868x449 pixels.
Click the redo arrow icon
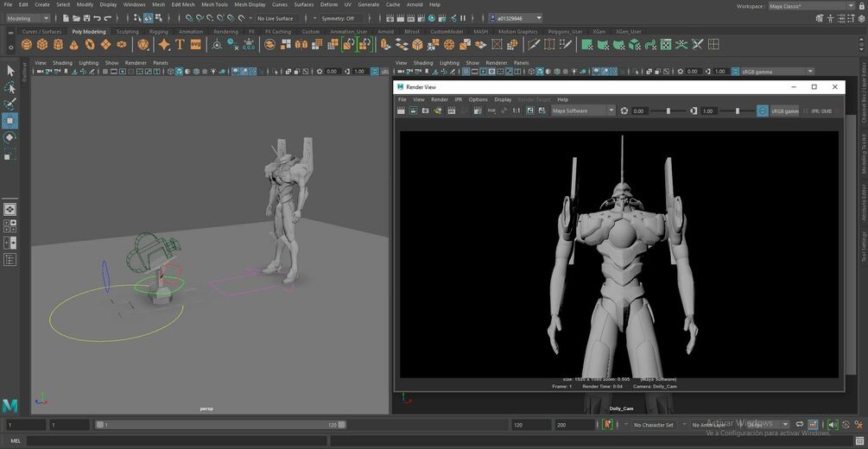[108, 18]
